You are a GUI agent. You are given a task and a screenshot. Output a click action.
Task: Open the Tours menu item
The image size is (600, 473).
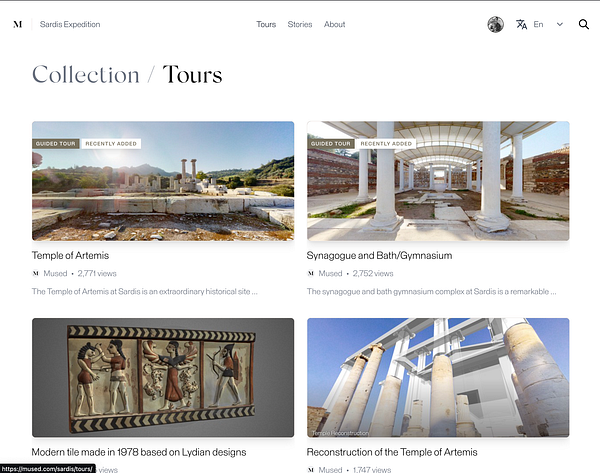coord(266,24)
